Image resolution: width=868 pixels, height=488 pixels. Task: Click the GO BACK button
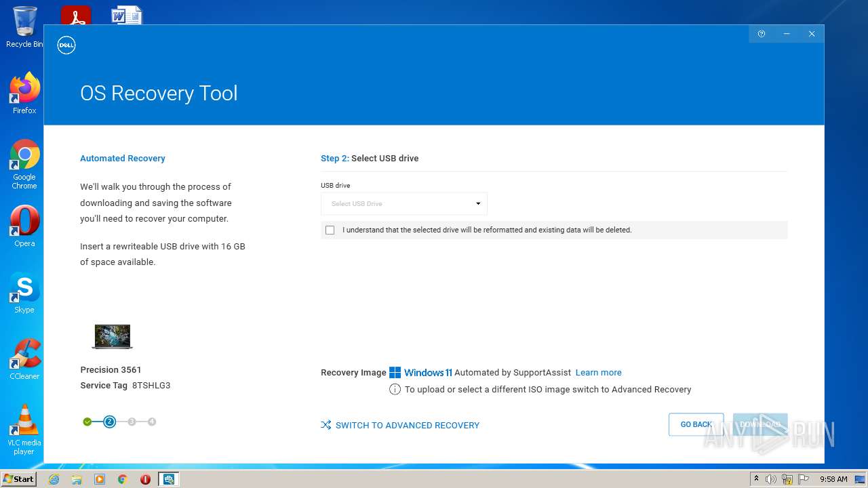pos(696,424)
